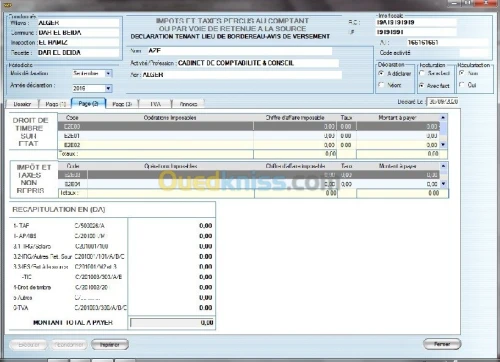Screen dimensions: 500x362
Task: Click the up arrow of the Impôt et Taxes table
Action: coord(443,166)
